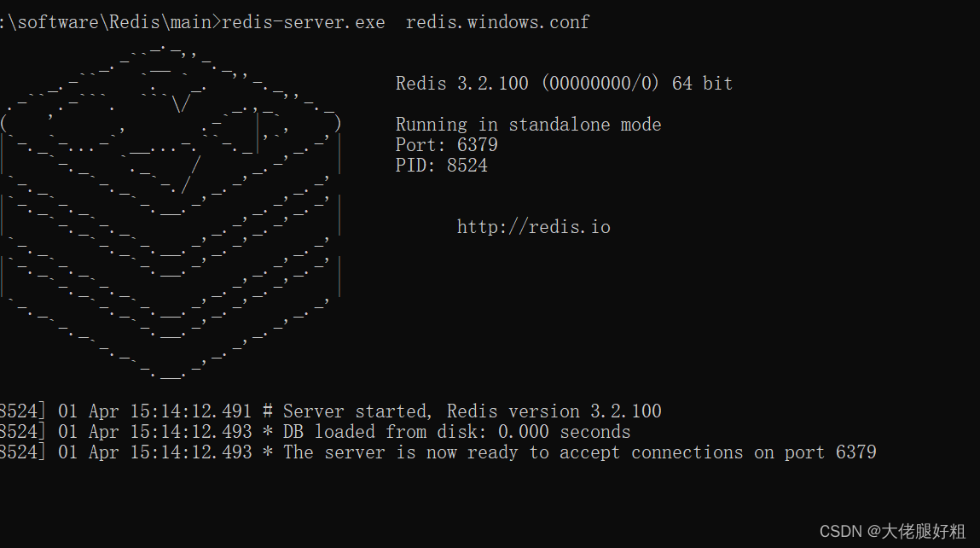Viewport: 980px width, 548px height.
Task: Click the 15:14:12.491 timestamp
Action: (x=191, y=411)
